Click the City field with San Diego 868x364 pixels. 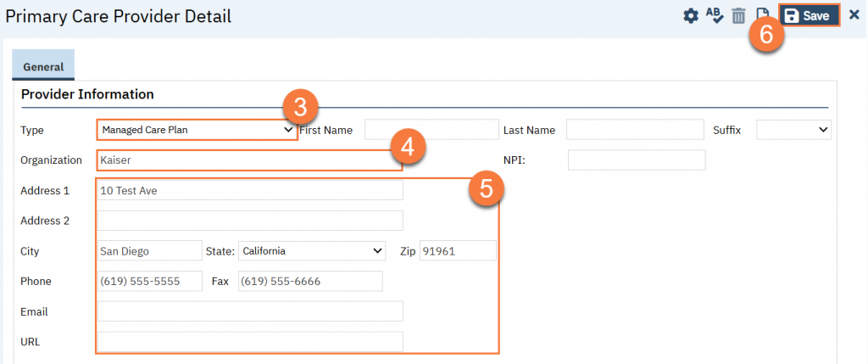(149, 251)
